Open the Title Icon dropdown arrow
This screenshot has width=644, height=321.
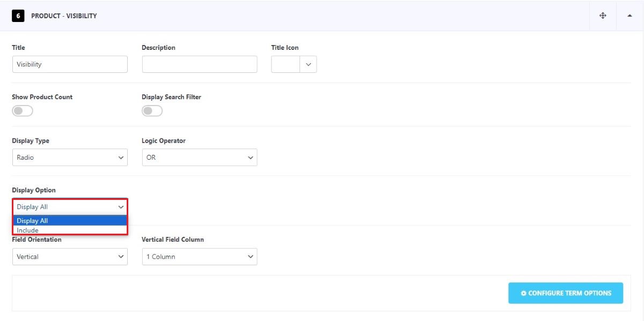(x=308, y=64)
